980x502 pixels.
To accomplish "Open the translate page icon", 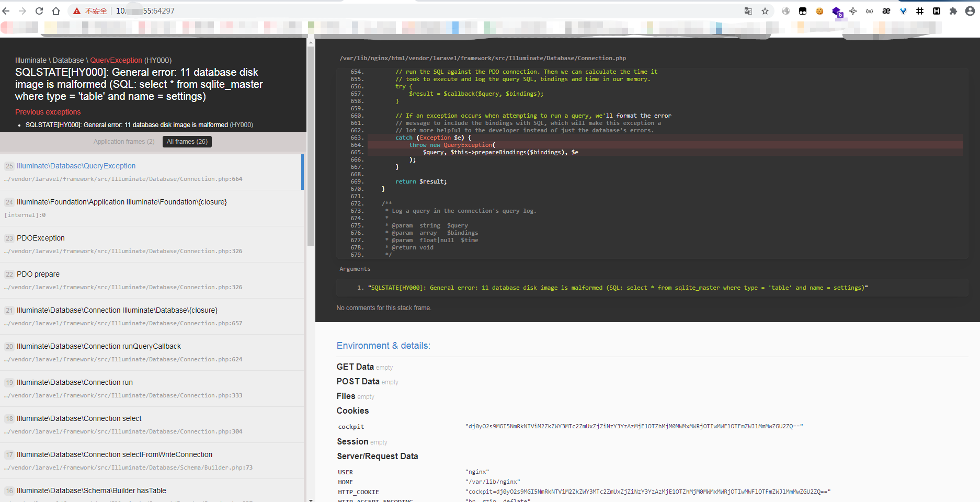I will (748, 11).
